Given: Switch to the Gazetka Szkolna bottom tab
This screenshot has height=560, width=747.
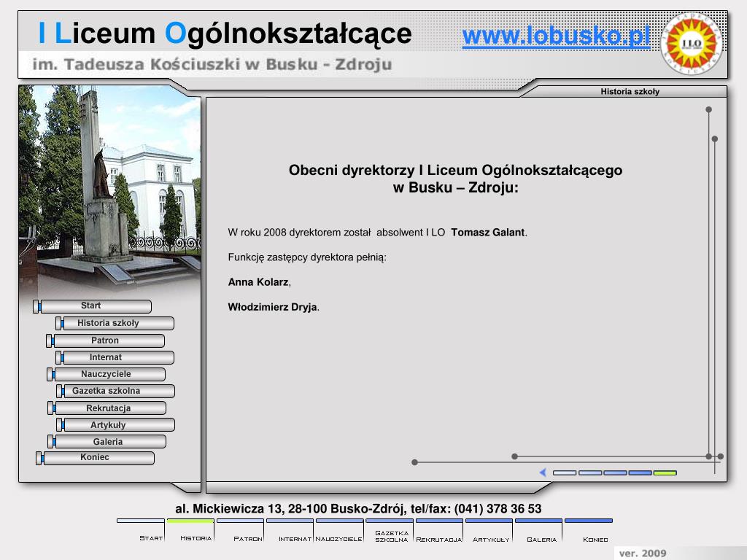Looking at the screenshot, I should click(390, 531).
